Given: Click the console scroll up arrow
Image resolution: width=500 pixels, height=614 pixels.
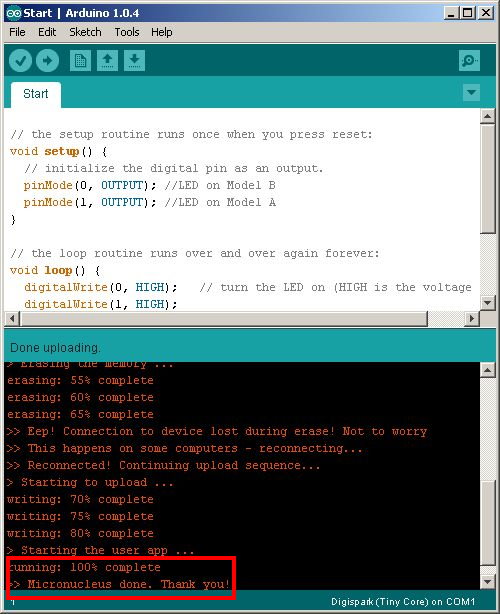Looking at the screenshot, I should [x=487, y=370].
